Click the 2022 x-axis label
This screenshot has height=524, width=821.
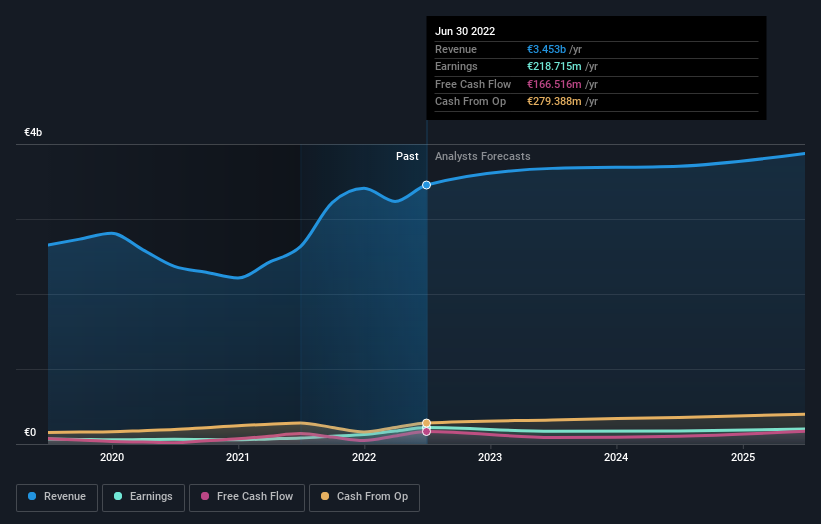point(364,457)
